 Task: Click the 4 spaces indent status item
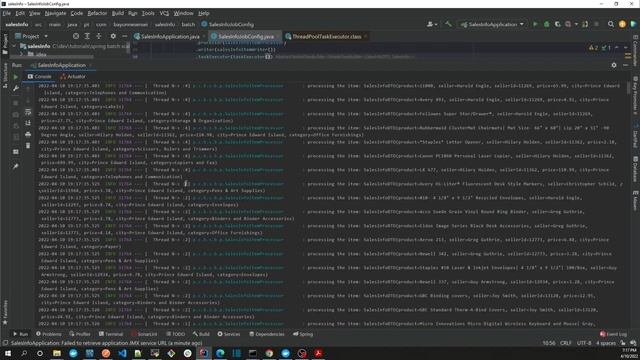point(606,343)
